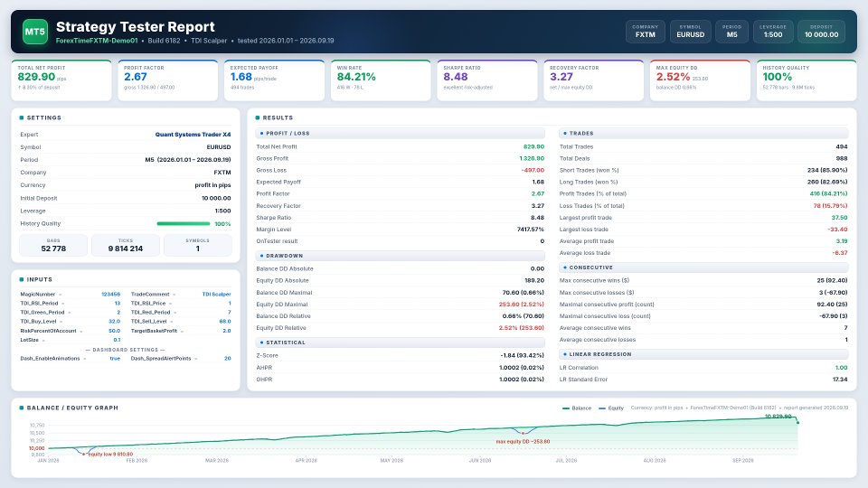This screenshot has width=868, height=488.
Task: Click the Long Trades value 260 (82.69%)
Action: 827,182
